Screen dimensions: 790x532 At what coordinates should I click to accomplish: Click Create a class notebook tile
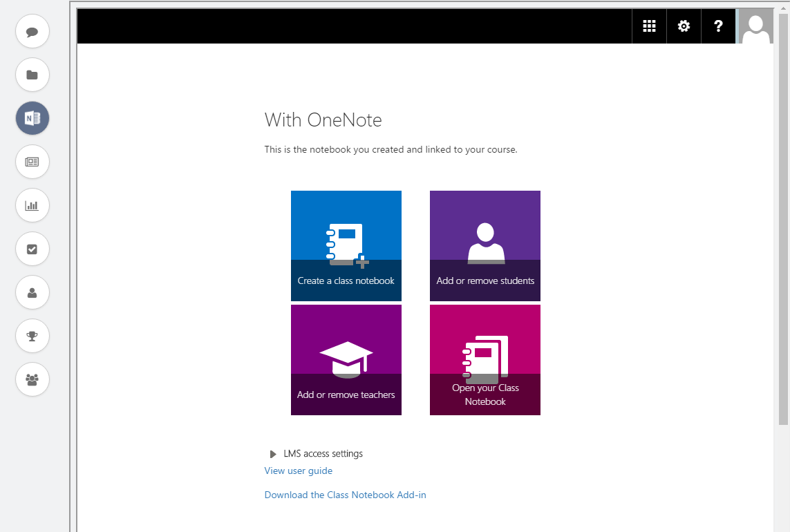[x=346, y=246]
